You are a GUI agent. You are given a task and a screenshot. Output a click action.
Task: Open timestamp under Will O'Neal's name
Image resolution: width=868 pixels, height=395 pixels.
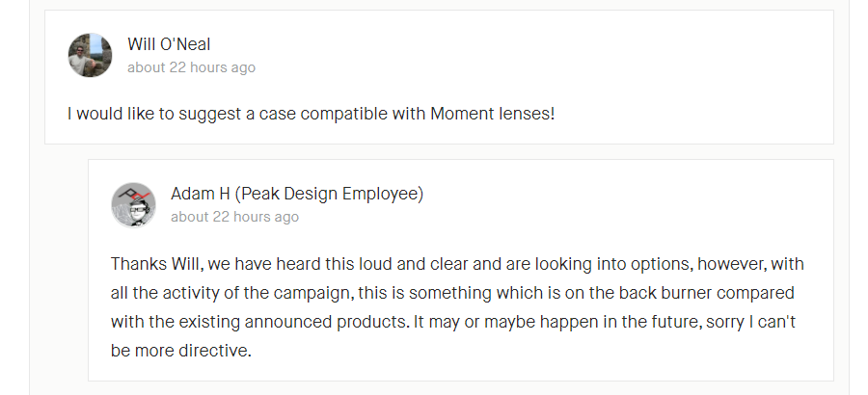click(192, 67)
